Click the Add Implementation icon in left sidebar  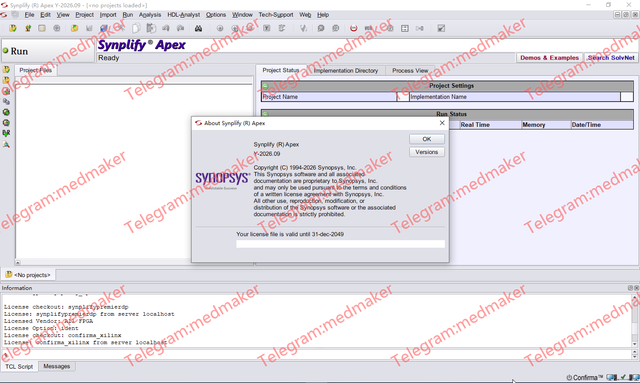pos(6,112)
